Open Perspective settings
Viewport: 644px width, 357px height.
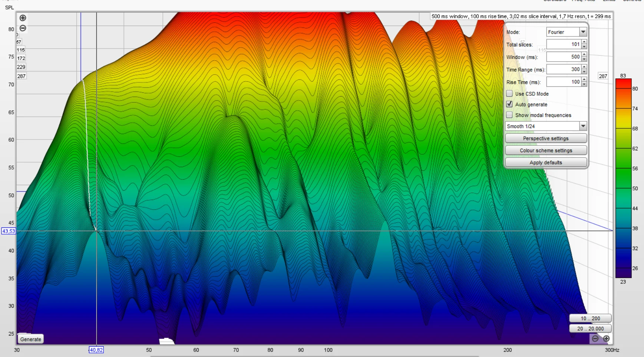click(x=546, y=138)
